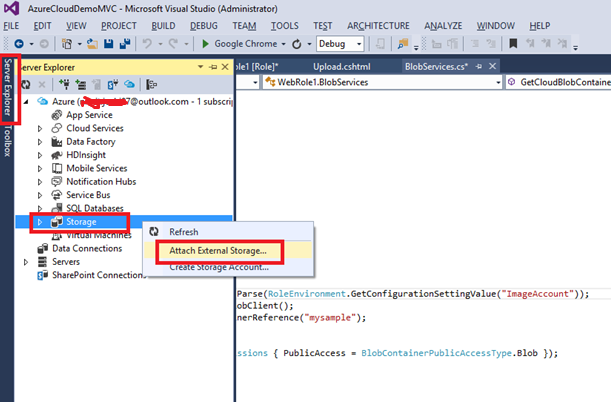Image resolution: width=611 pixels, height=405 pixels.
Task: Save the current file with floppy icon
Action: pyautogui.click(x=109, y=44)
